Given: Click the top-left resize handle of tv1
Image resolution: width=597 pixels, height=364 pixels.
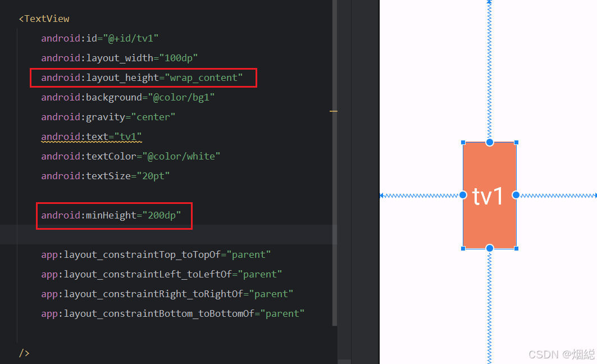Looking at the screenshot, I should [x=463, y=142].
